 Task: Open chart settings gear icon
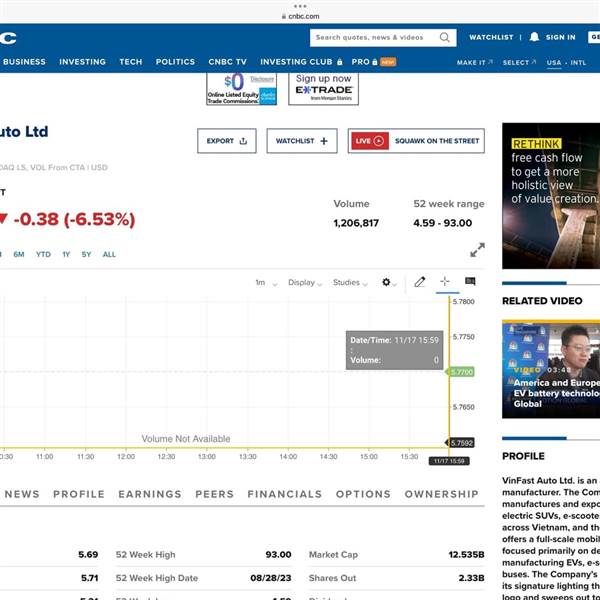[x=386, y=282]
